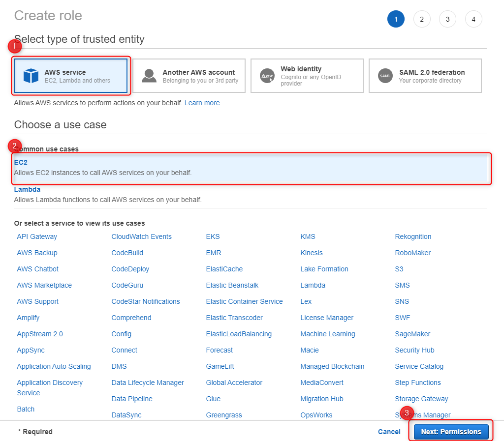The image size is (504, 441).
Task: Select the Rekognition service
Action: [x=413, y=236]
